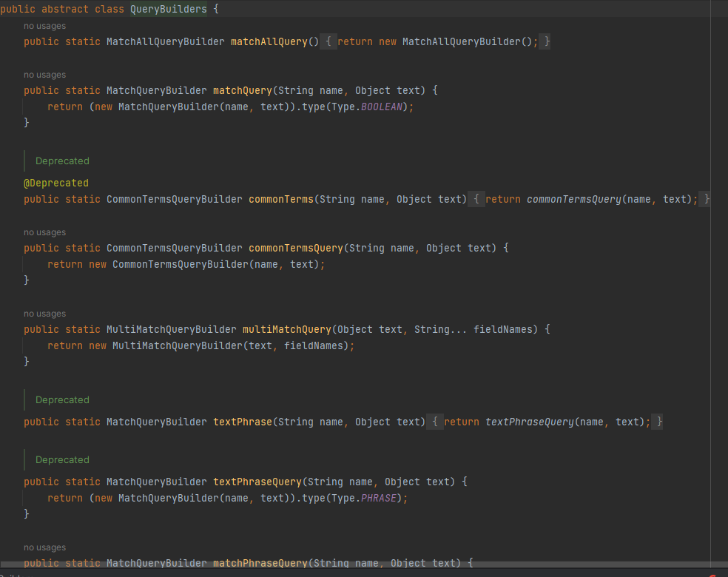This screenshot has width=728, height=577.
Task: Open 'no usages' hint above matchPhraseQuery
Action: coord(44,547)
